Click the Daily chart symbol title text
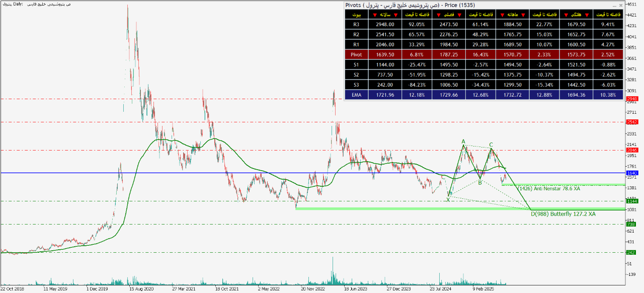The image size is (644, 293). pos(35,4)
